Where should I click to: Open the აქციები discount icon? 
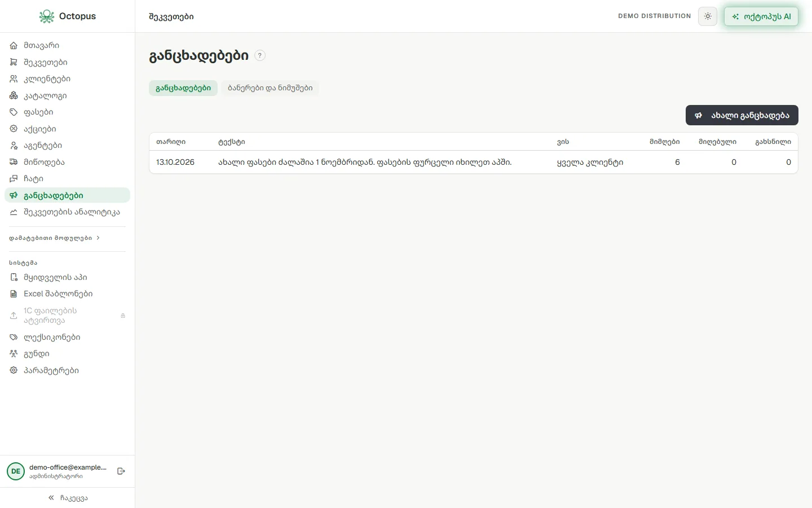click(x=14, y=129)
